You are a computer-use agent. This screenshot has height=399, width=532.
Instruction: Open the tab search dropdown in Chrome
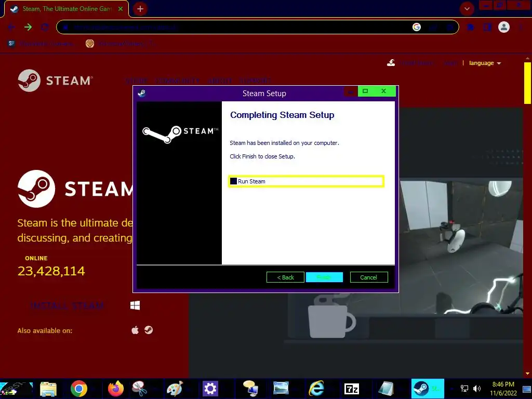pos(467,9)
